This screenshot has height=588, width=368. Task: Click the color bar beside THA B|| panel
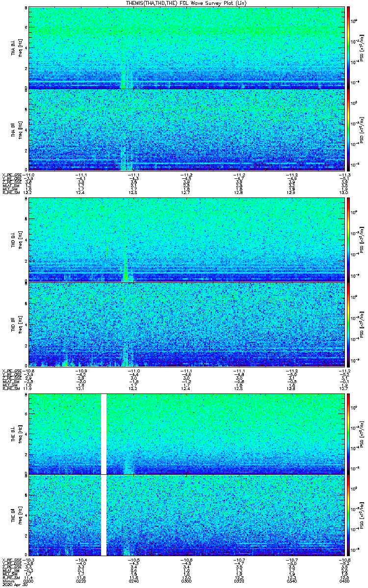pos(348,129)
